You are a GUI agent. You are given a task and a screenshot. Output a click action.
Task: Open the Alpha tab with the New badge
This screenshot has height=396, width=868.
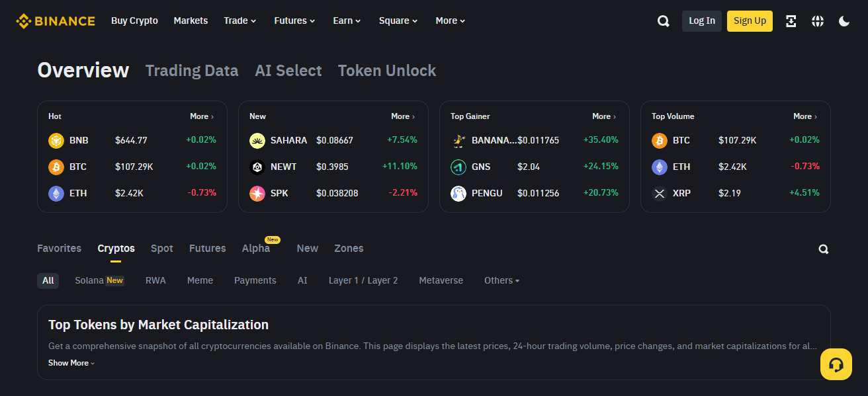click(256, 249)
